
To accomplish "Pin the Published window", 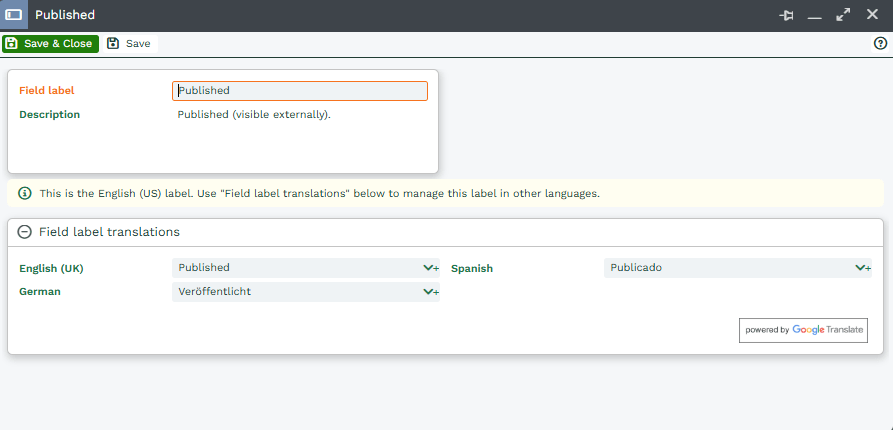I will [x=787, y=16].
